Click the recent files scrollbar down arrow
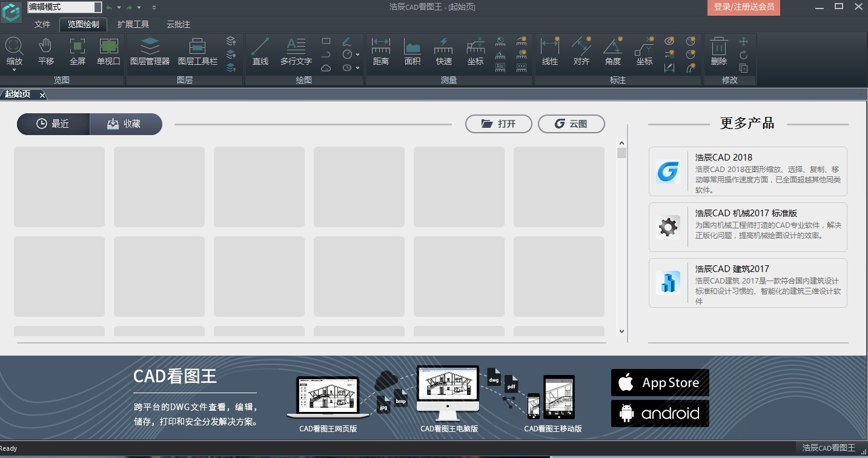 point(621,331)
